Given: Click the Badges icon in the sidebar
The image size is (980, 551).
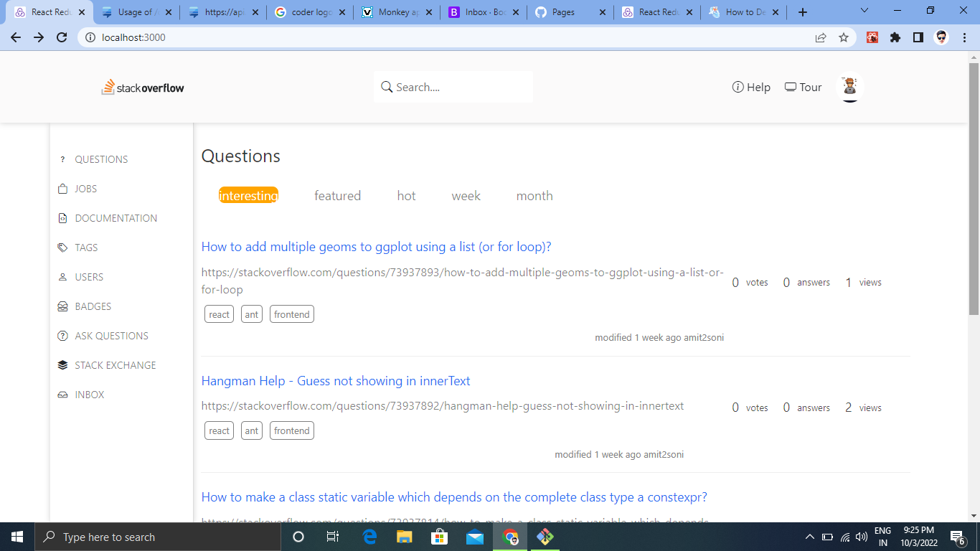Looking at the screenshot, I should pos(62,306).
